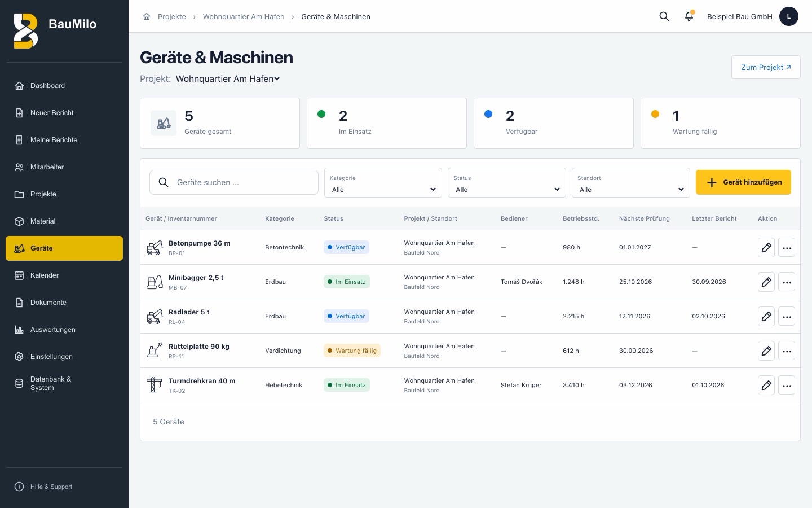Open Neuer Bericht in sidebar
The image size is (812, 508).
pyautogui.click(x=64, y=113)
